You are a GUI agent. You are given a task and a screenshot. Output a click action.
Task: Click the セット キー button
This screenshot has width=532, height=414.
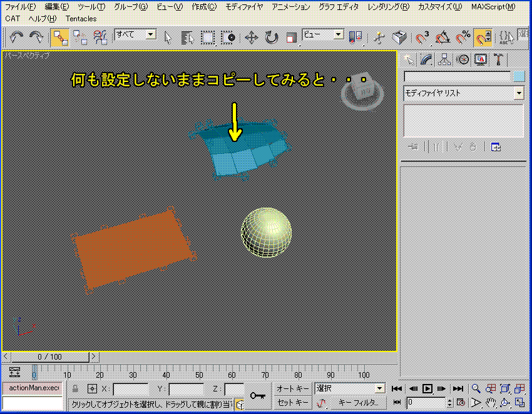[x=292, y=403]
